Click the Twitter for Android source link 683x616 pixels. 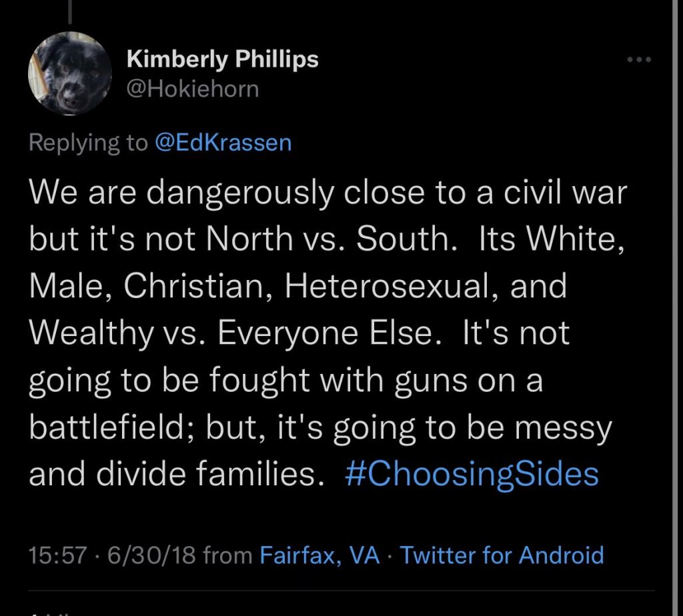click(502, 555)
